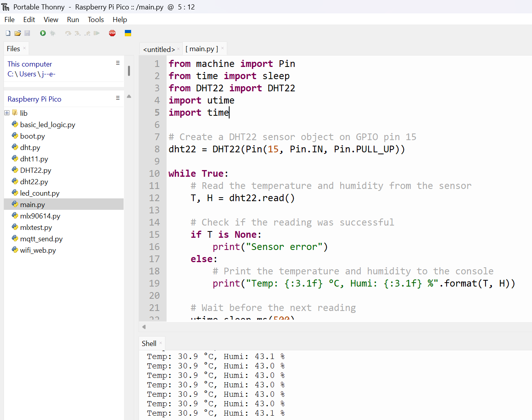
Task: Close the Shell panel
Action: (x=161, y=343)
